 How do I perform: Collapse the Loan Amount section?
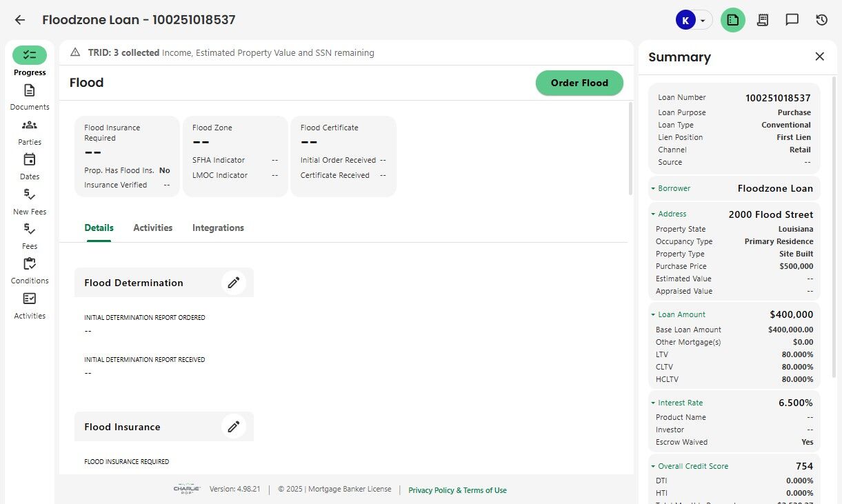653,314
